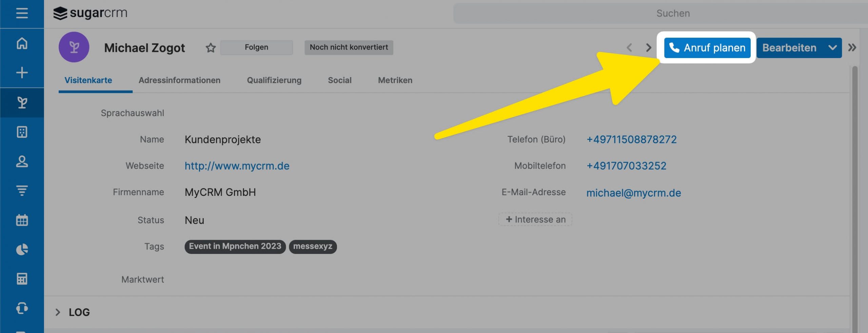The height and width of the screenshot is (333, 868).
Task: Open the Leads module sprout icon
Action: point(22,103)
